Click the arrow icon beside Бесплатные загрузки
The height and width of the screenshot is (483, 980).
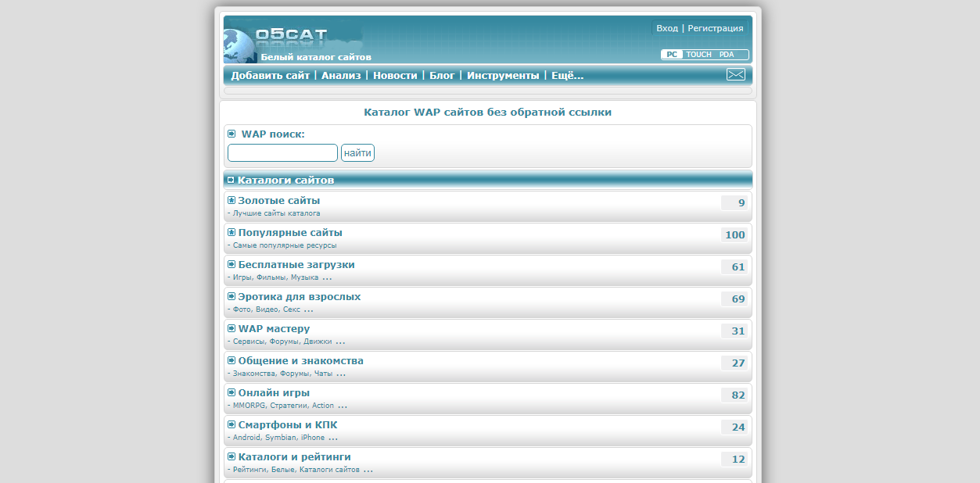tap(232, 265)
